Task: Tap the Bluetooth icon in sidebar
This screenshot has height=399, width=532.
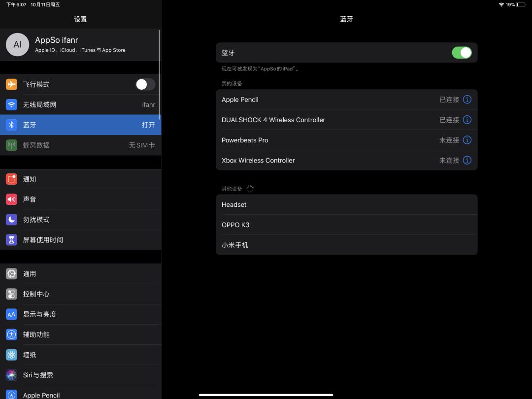Action: tap(11, 125)
